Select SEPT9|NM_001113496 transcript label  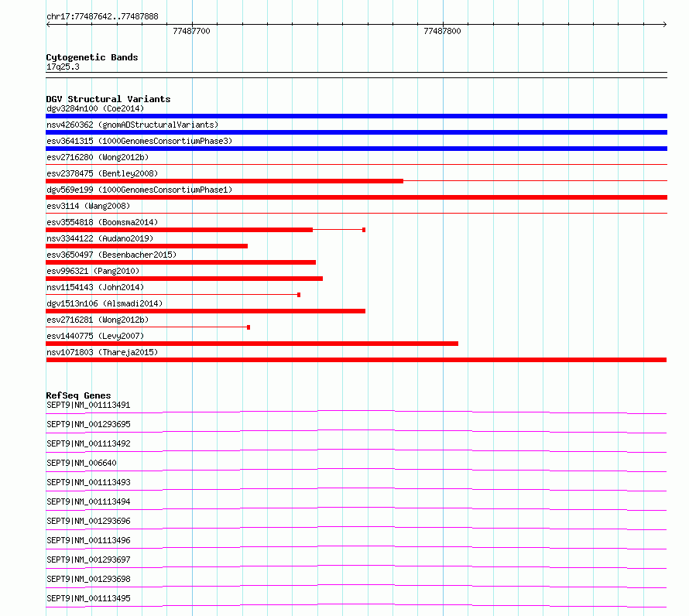(x=88, y=540)
